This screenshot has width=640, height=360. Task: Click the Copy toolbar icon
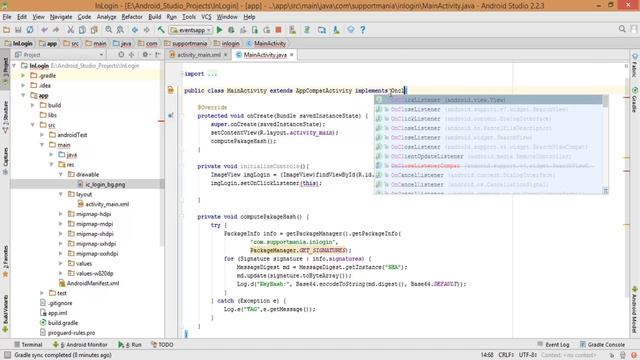coord(82,30)
